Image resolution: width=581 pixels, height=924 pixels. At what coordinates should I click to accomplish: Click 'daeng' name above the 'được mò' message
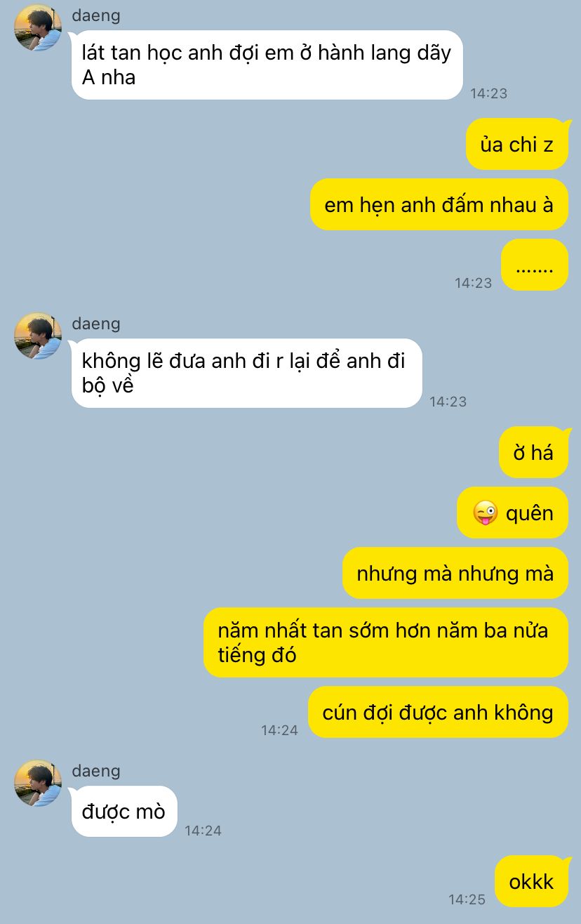96,771
